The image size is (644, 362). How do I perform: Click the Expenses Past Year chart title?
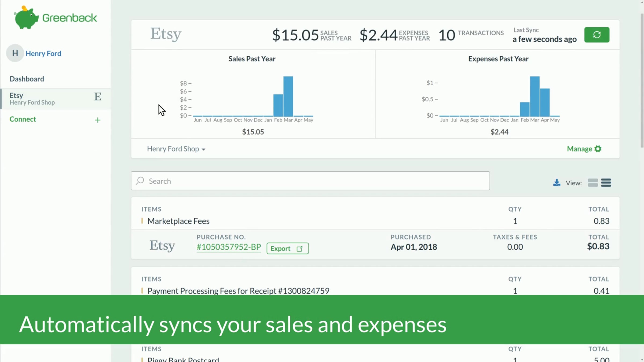coord(498,59)
